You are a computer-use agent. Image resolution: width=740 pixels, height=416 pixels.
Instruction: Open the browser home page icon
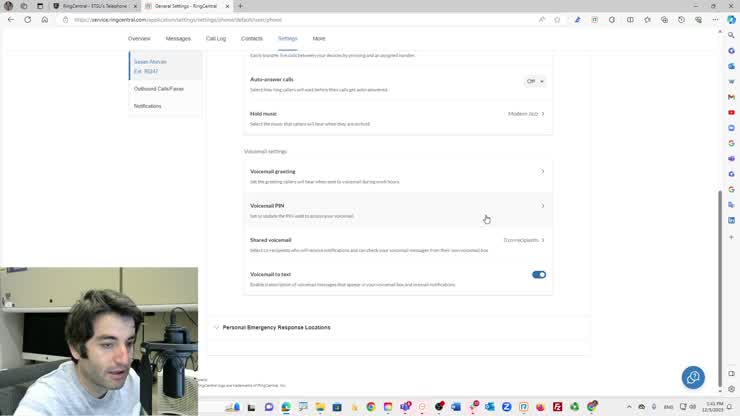pyautogui.click(x=44, y=19)
